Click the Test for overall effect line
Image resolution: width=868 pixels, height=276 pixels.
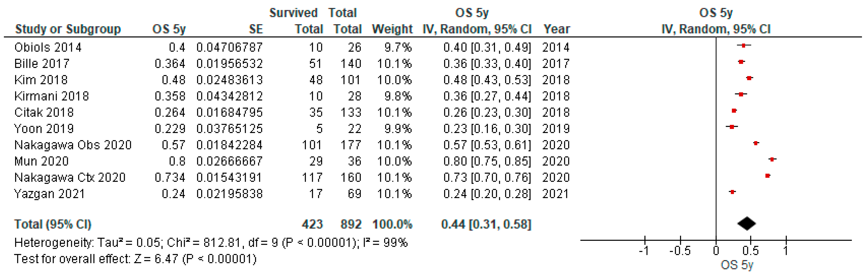[135, 259]
